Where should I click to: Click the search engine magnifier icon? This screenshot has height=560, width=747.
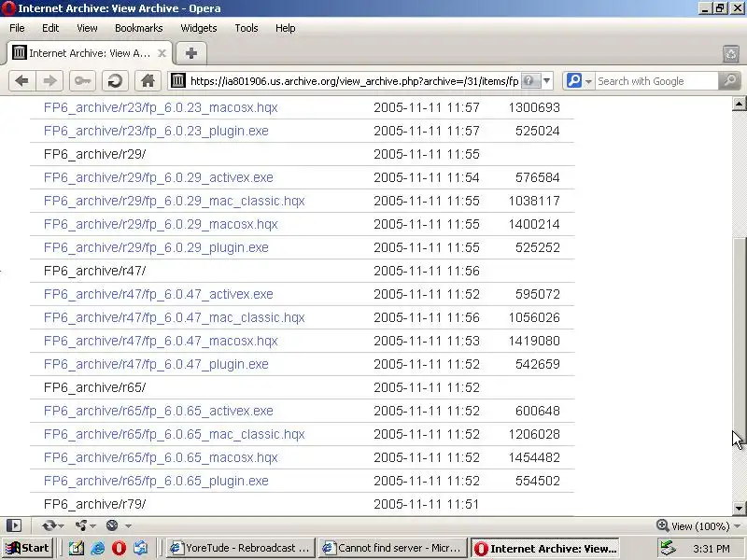click(574, 81)
